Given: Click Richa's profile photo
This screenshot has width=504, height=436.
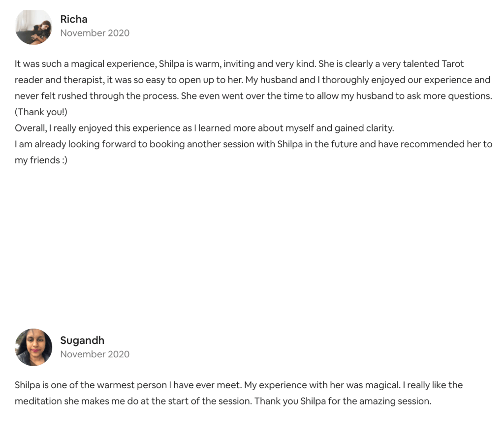Looking at the screenshot, I should point(33,27).
